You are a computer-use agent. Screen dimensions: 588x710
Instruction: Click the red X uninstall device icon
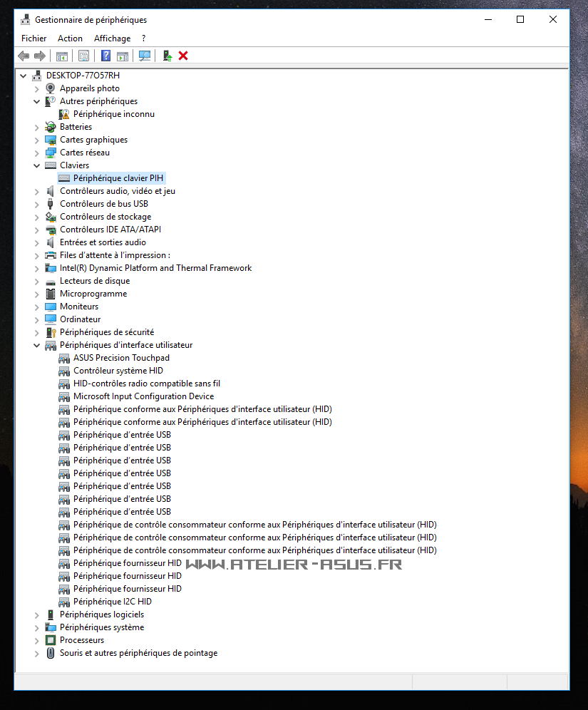point(183,56)
